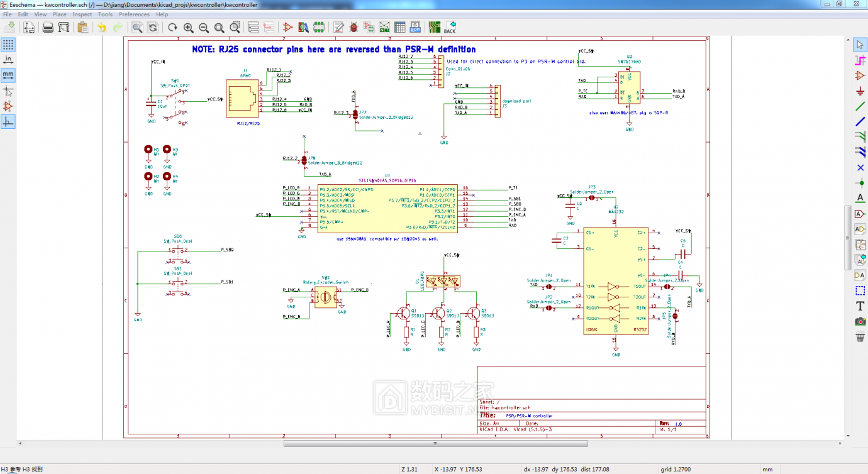868x474 pixels.
Task: Open the Plot schematic dialog
Action: [x=64, y=27]
